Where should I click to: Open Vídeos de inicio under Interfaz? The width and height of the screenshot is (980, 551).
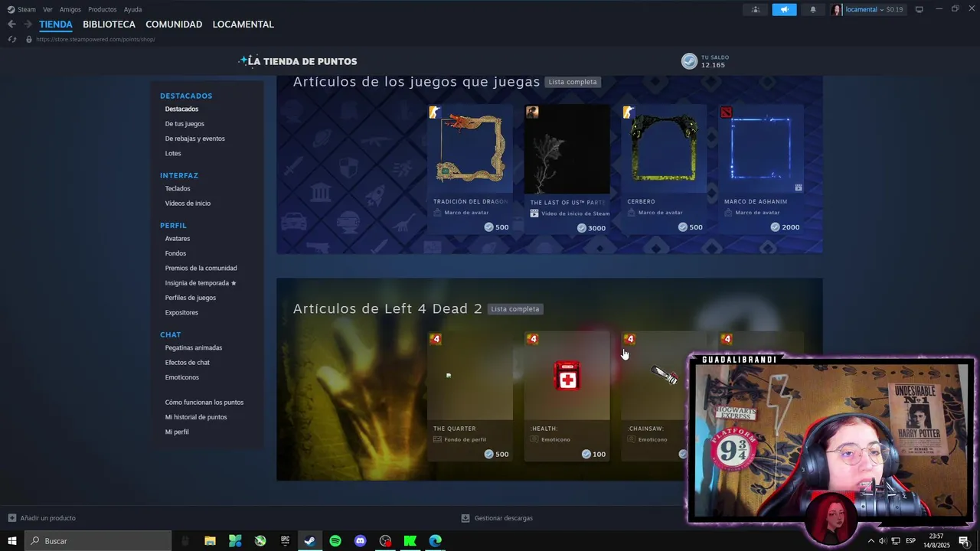click(188, 204)
